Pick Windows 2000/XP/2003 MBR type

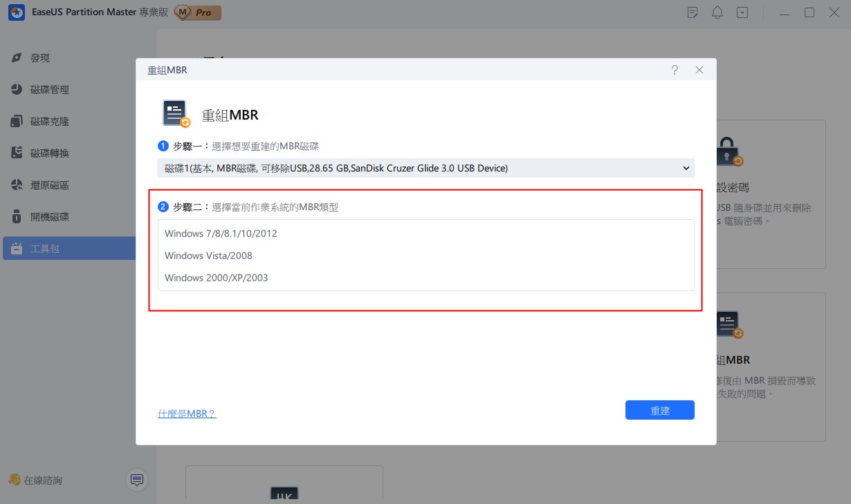tap(216, 278)
